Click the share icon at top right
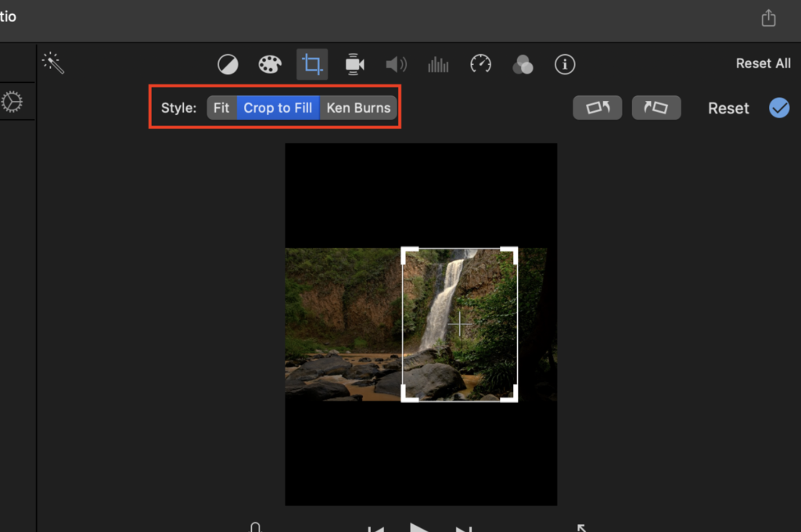 click(769, 18)
